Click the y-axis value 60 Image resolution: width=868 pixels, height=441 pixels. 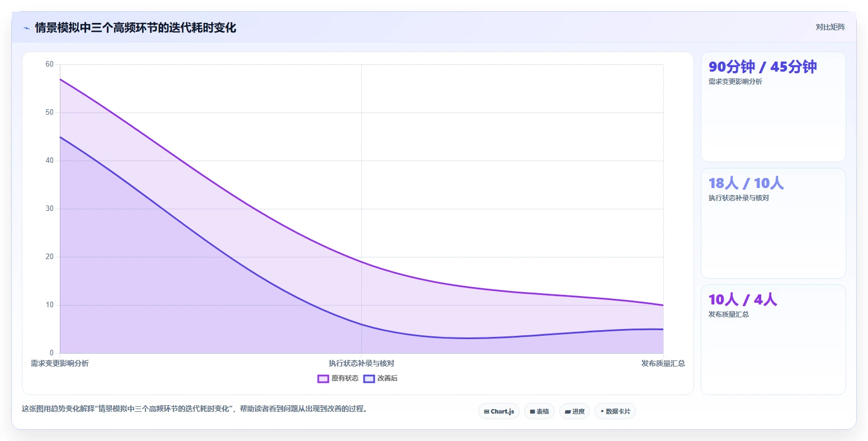50,64
